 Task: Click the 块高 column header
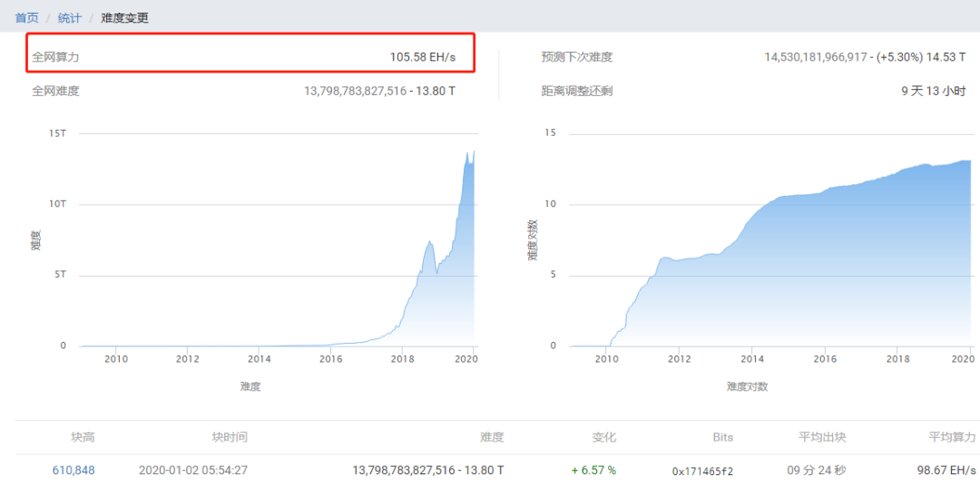(x=83, y=437)
